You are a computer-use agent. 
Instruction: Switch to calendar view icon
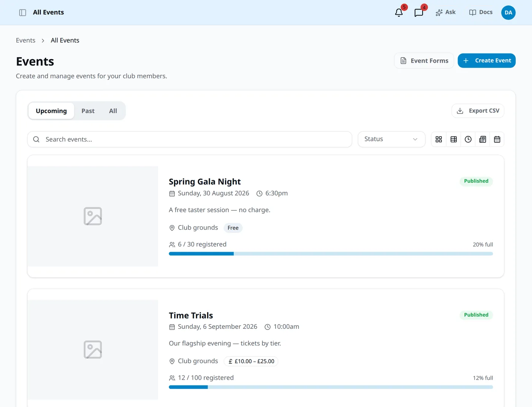coord(497,139)
